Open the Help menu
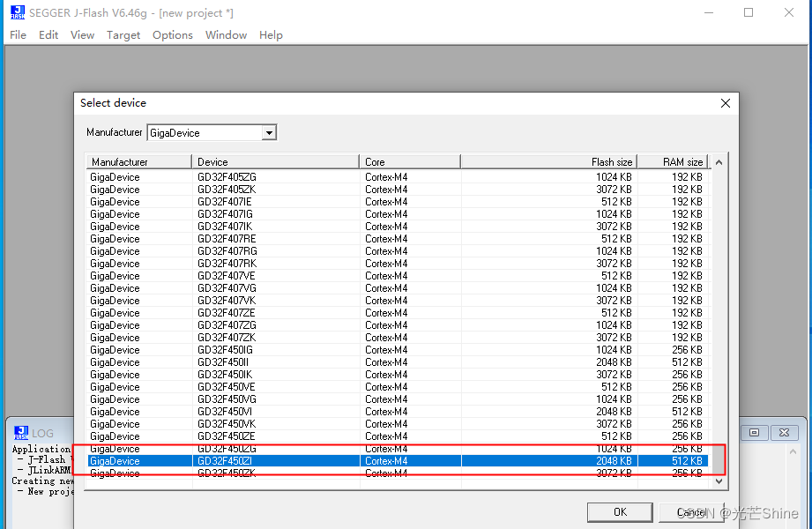812x529 pixels. tap(271, 34)
